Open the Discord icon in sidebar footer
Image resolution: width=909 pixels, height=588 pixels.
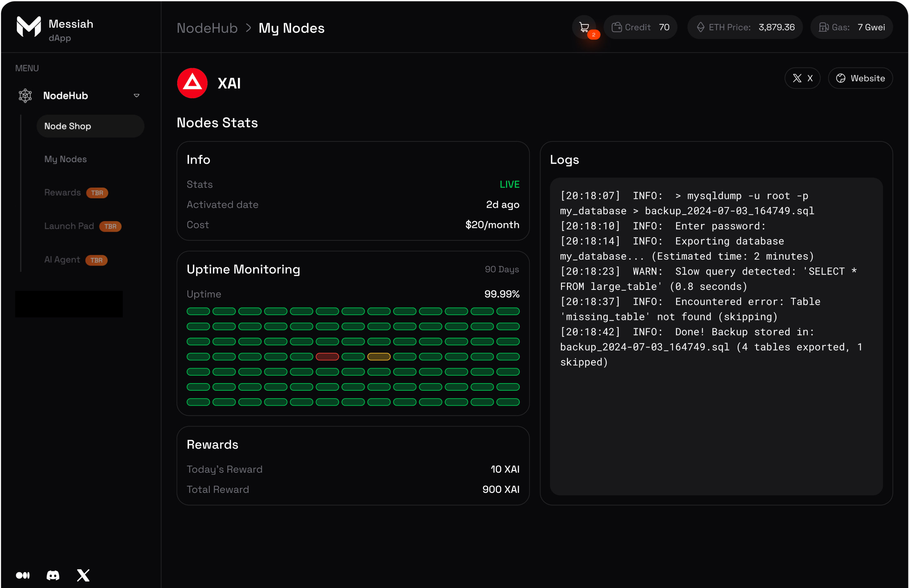53,575
